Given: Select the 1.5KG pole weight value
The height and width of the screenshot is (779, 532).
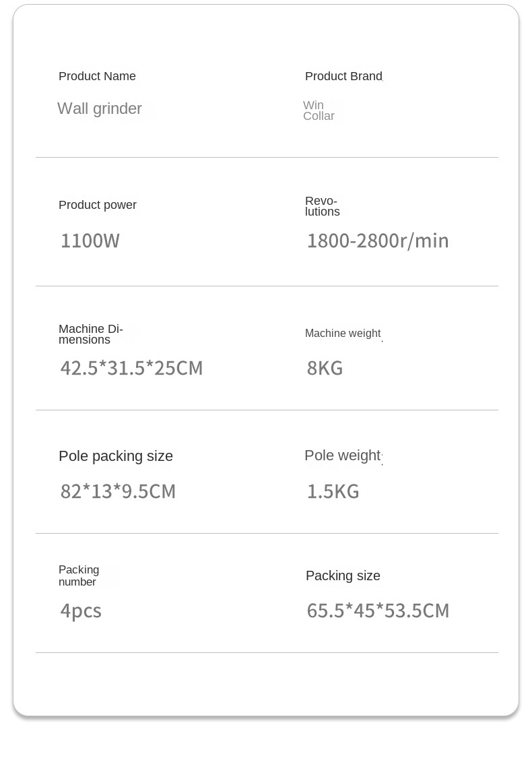Looking at the screenshot, I should point(333,491).
